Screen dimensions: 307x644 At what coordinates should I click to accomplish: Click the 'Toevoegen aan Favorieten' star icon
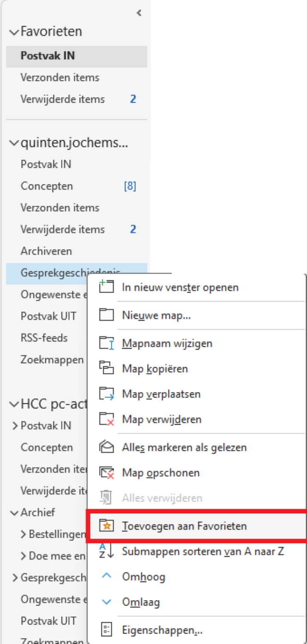[107, 526]
